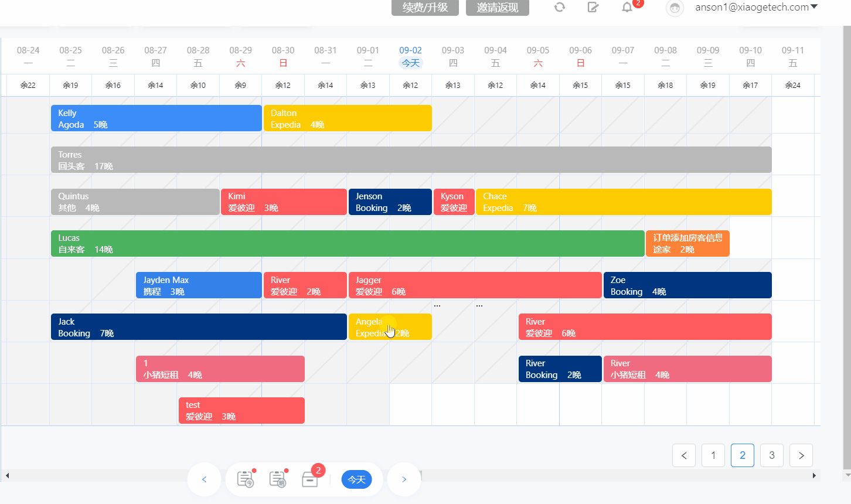Click the 续费/升级 button
This screenshot has height=504, width=851.
coord(425,8)
